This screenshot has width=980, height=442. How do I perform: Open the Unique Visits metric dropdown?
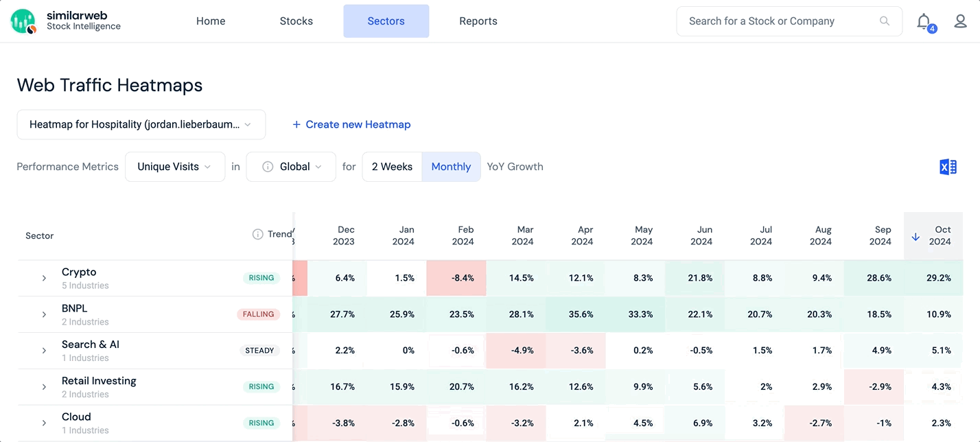coord(174,167)
